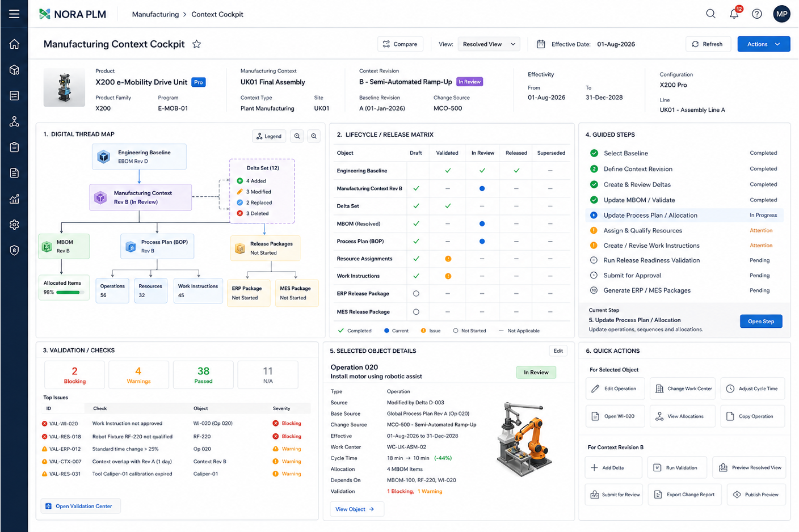Click the Open Step button
Screen dimensions: 799x532
(761, 321)
